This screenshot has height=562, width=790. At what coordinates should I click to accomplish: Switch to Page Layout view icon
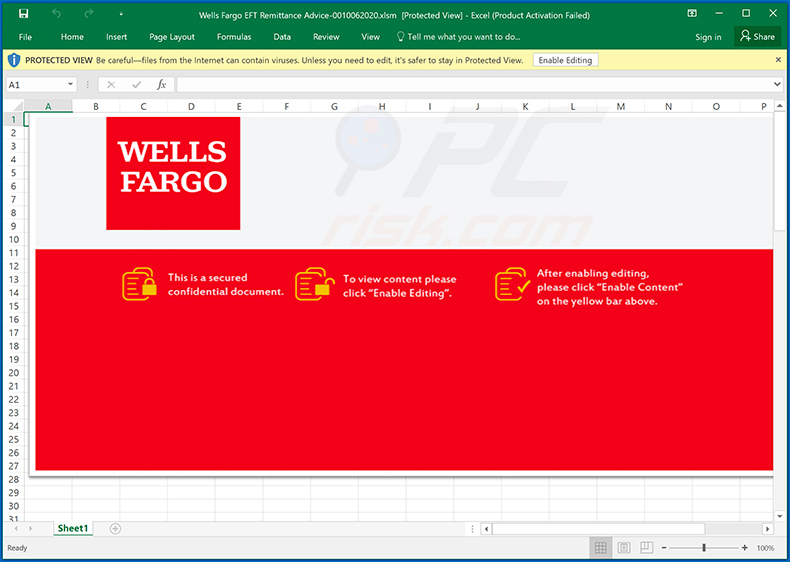pos(624,547)
